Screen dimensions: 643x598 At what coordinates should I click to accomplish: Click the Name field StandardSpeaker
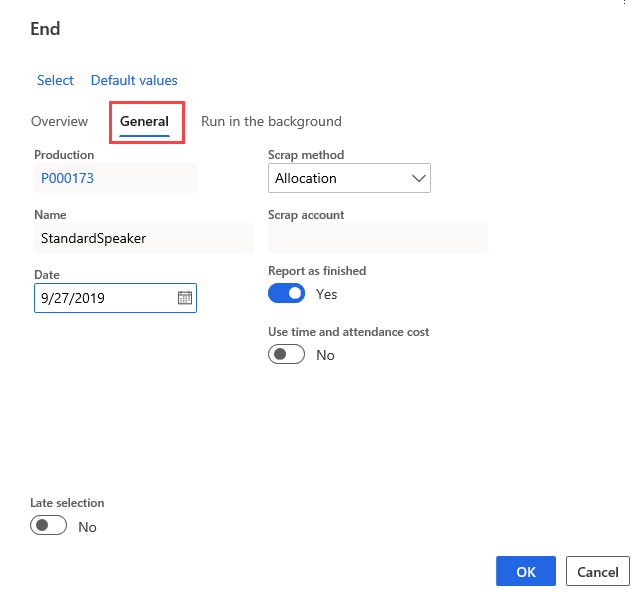tap(144, 238)
